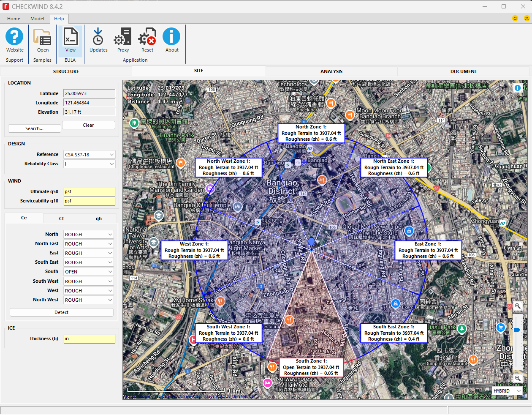Open the West terrain dropdown
Viewport: 532px width, 415px height.
(89, 291)
